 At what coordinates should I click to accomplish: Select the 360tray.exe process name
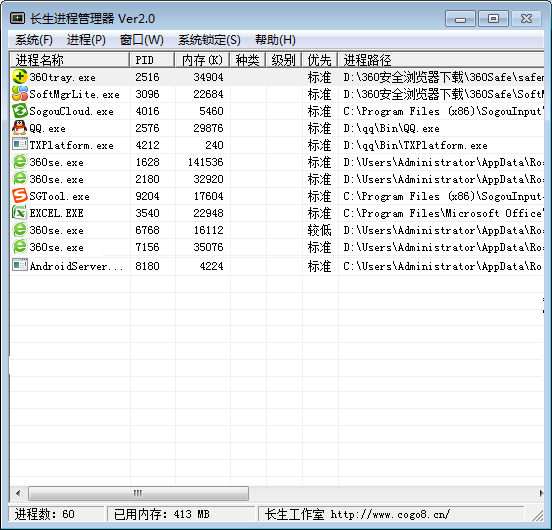[62, 77]
